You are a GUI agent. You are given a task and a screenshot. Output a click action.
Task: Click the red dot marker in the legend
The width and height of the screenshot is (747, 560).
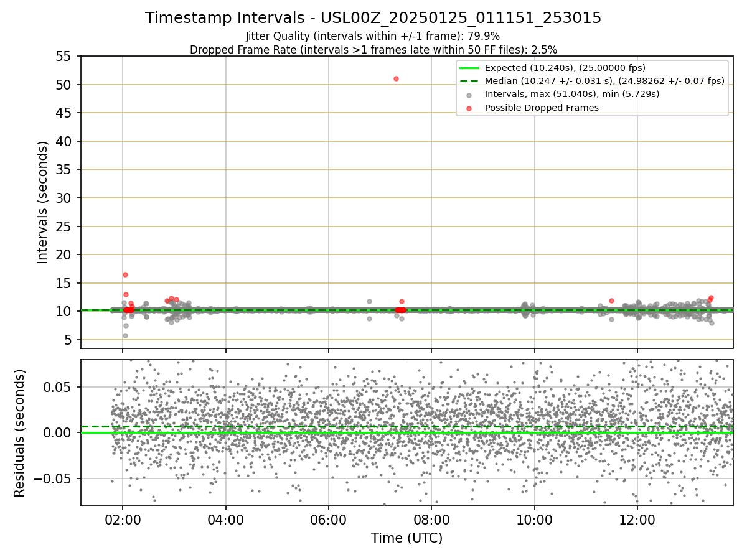pos(469,108)
